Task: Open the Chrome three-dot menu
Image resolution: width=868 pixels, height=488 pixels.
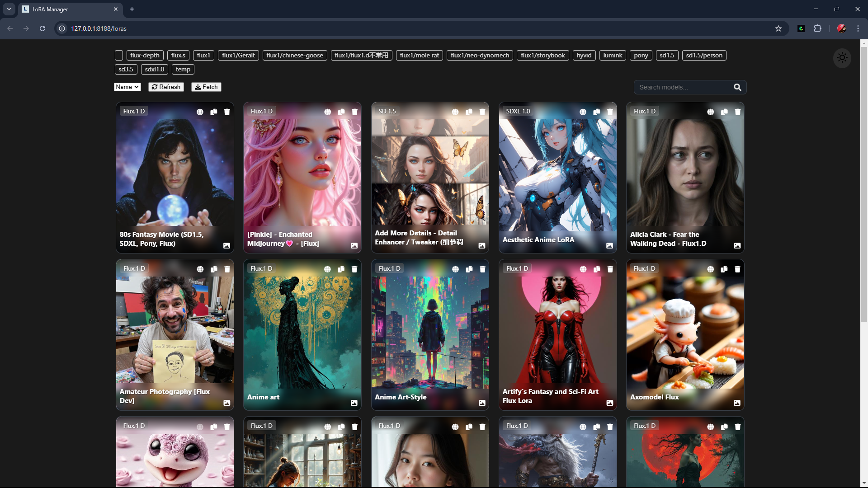Action: (858, 28)
